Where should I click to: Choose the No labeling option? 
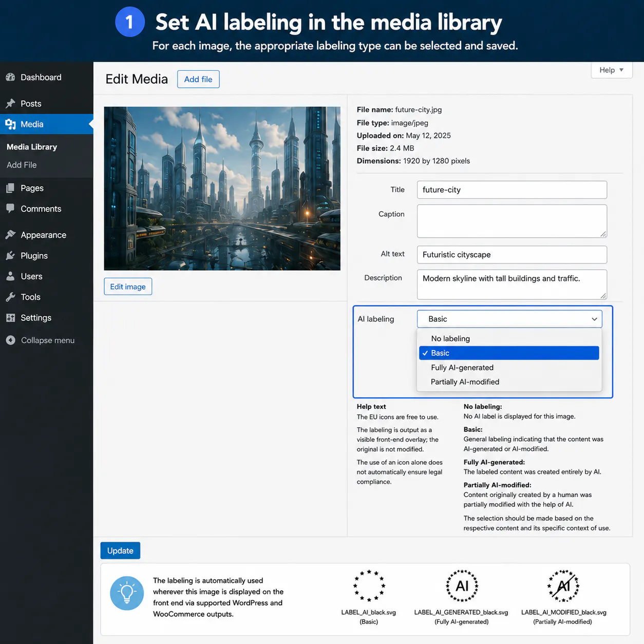509,338
